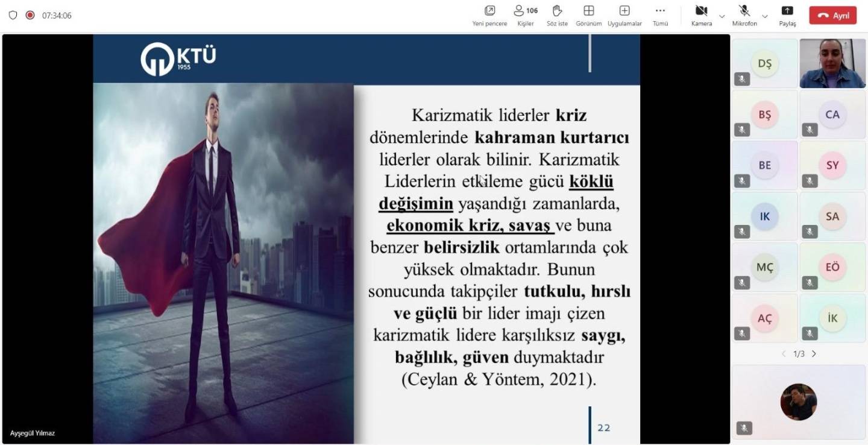Click the shield privacy icon
Screen dimensions: 868x445
click(13, 15)
